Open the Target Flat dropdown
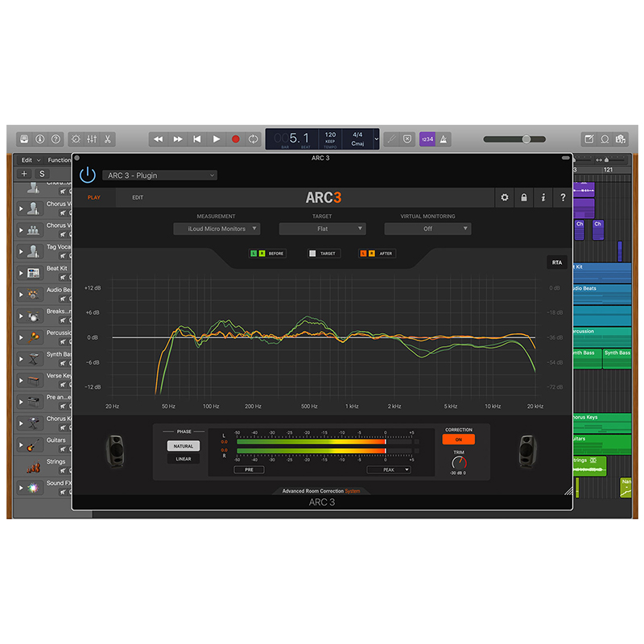 pos(323,229)
